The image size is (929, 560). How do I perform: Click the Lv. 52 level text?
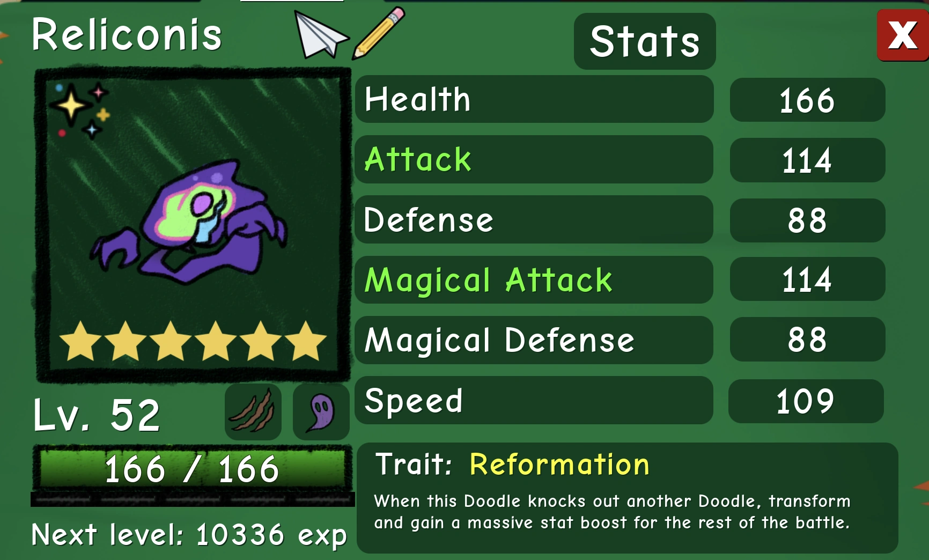(x=97, y=415)
